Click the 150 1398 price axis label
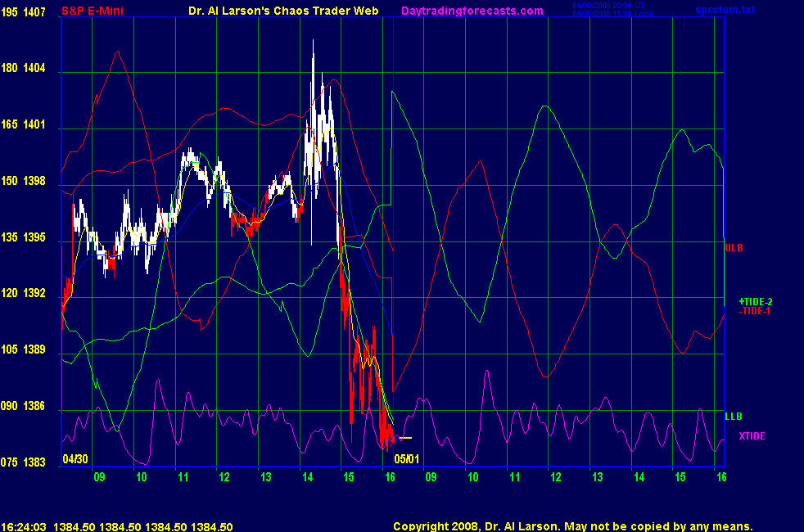Image resolution: width=804 pixels, height=532 pixels. click(x=23, y=181)
